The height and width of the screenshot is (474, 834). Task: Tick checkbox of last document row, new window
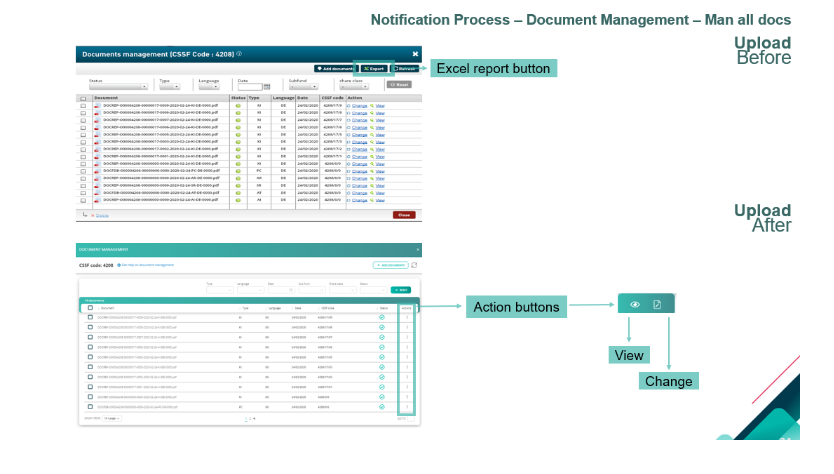click(90, 407)
